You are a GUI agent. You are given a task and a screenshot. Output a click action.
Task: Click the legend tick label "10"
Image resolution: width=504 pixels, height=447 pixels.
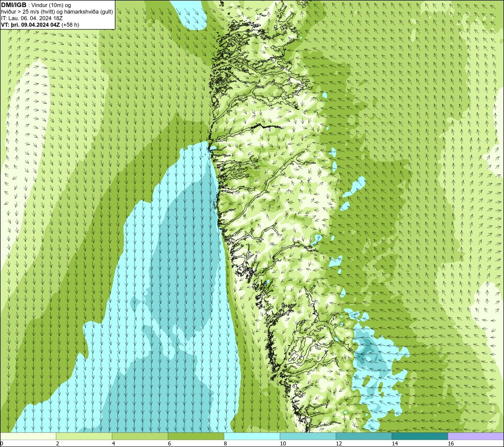283,443
